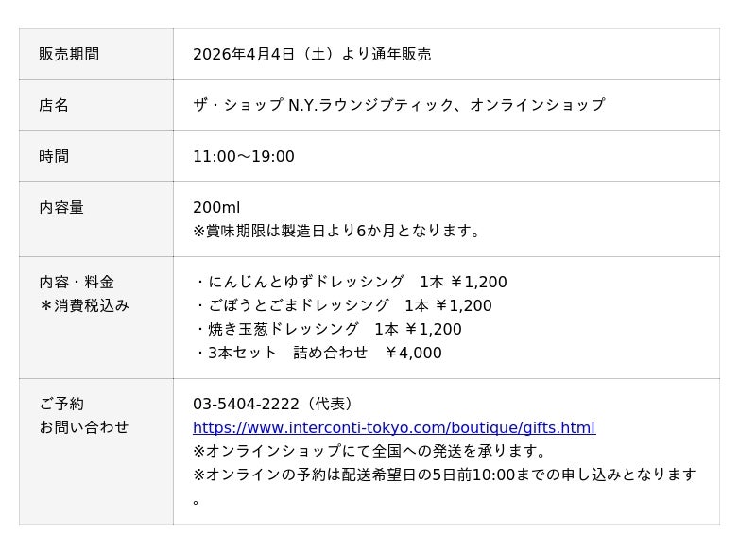Click the 内容量 row label
This screenshot has width=756, height=553.
(x=61, y=207)
